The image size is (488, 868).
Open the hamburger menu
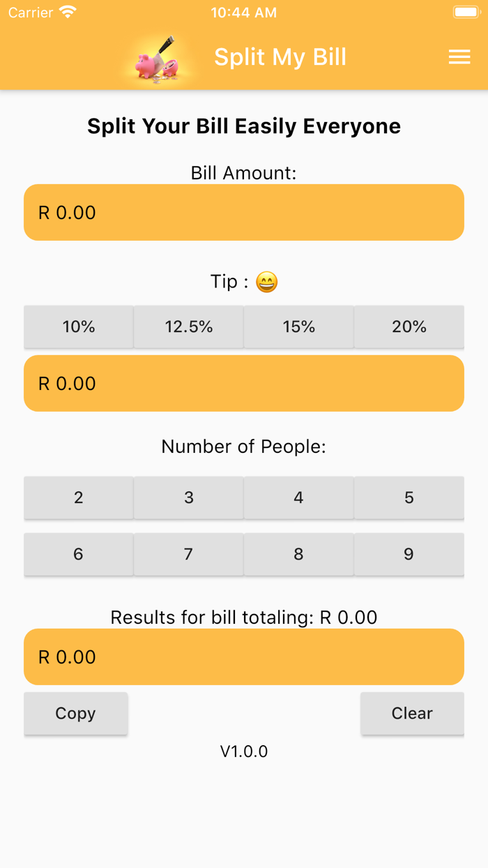[x=459, y=57]
